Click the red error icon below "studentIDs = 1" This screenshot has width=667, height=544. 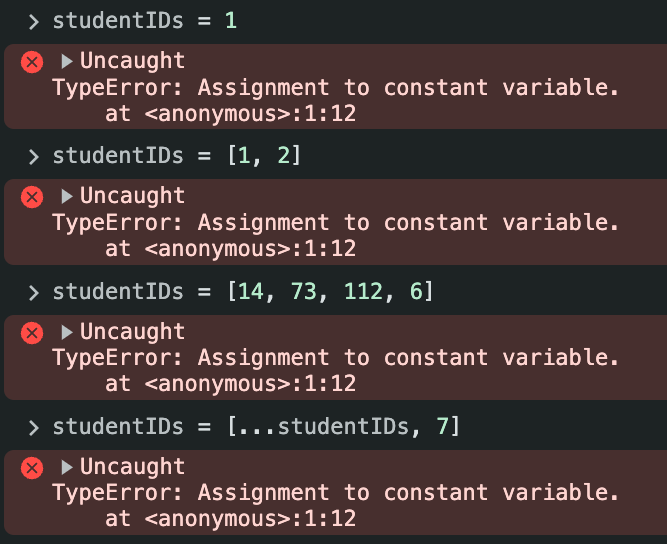point(32,62)
